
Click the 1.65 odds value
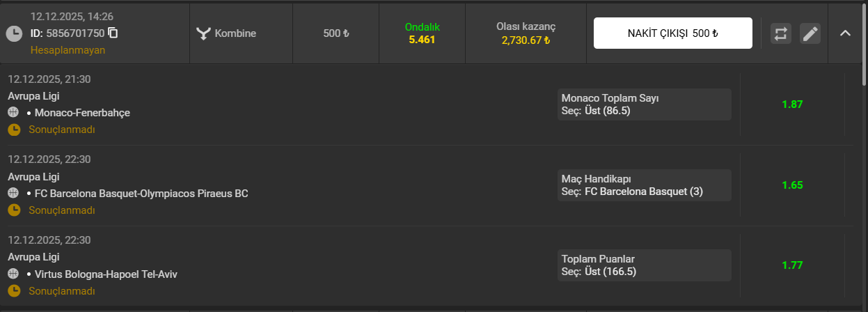[792, 185]
